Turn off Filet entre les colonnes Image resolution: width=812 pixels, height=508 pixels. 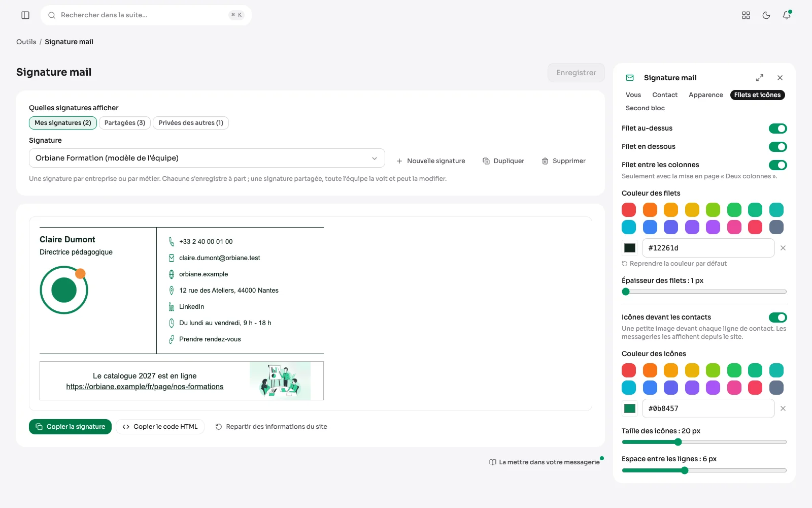coord(777,165)
